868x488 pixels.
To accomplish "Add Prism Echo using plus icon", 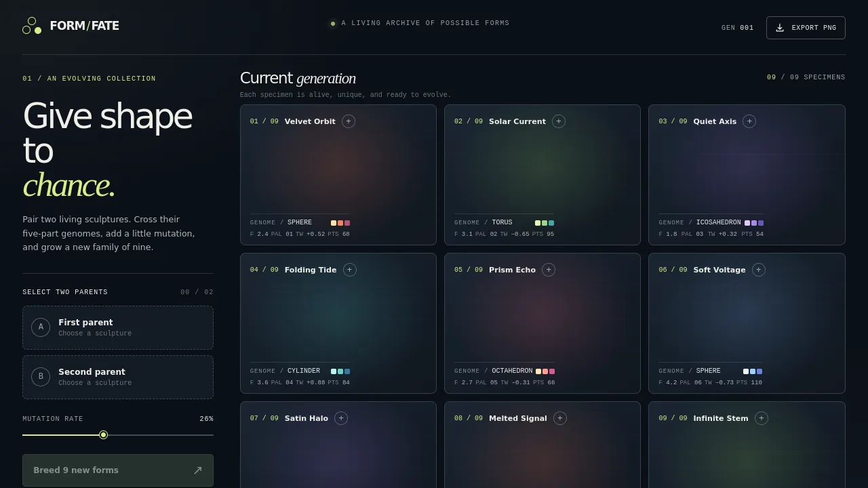I will [549, 270].
